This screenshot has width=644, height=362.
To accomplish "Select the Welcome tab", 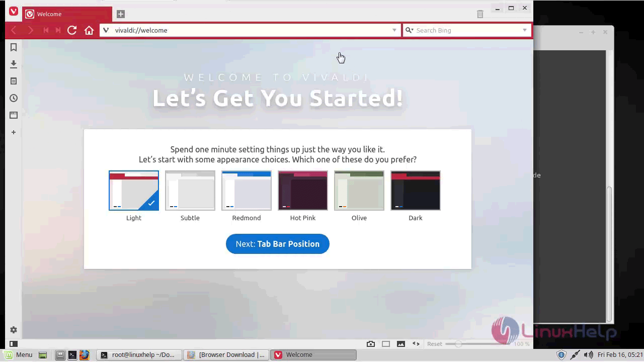I will 67,14.
